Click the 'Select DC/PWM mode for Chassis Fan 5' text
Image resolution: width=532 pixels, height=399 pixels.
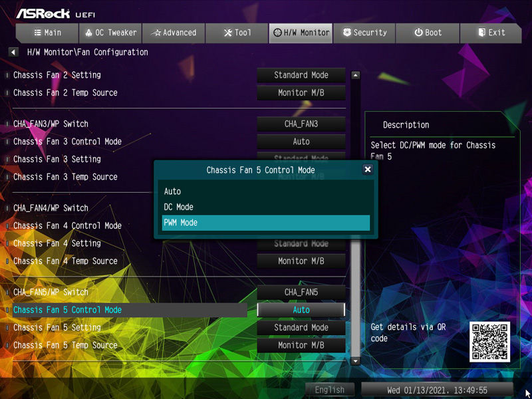(x=434, y=151)
